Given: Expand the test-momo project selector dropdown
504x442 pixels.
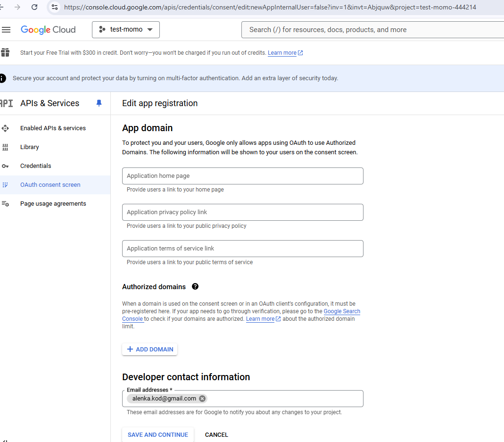Looking at the screenshot, I should (x=126, y=30).
